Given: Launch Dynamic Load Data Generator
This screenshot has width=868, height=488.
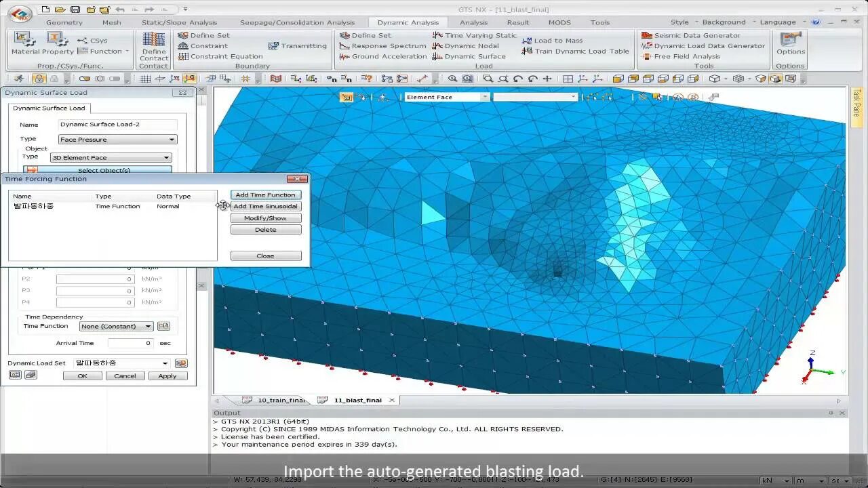Looking at the screenshot, I should tap(703, 46).
